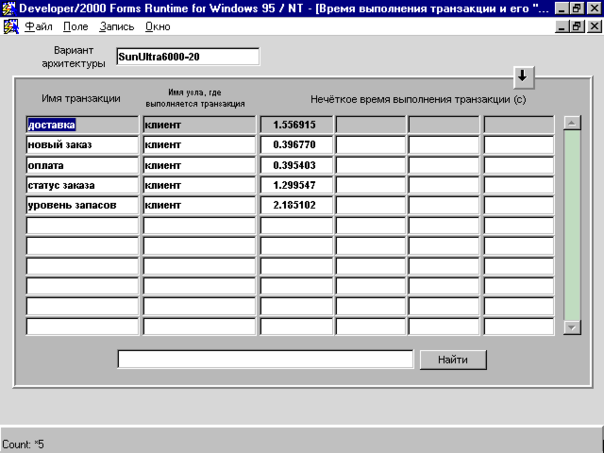Click the application icon in title bar

[x=8, y=8]
